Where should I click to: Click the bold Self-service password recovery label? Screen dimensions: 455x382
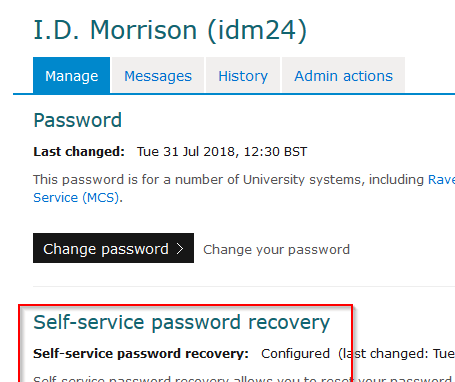click(x=141, y=354)
